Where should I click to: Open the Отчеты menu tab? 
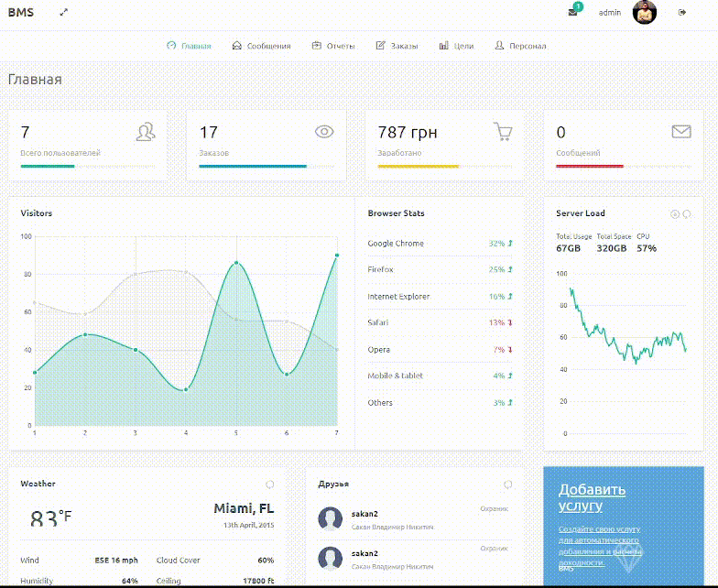coord(333,46)
